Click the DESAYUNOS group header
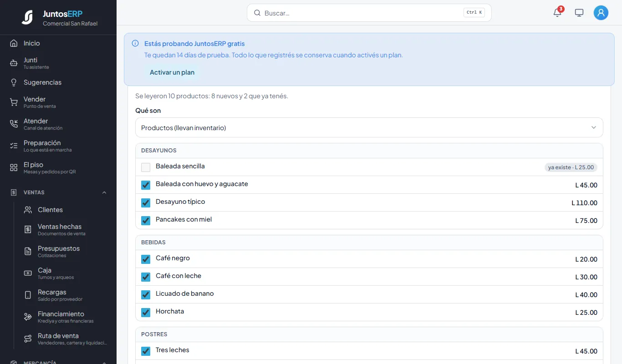Viewport: 622px width, 364px height. (369, 151)
